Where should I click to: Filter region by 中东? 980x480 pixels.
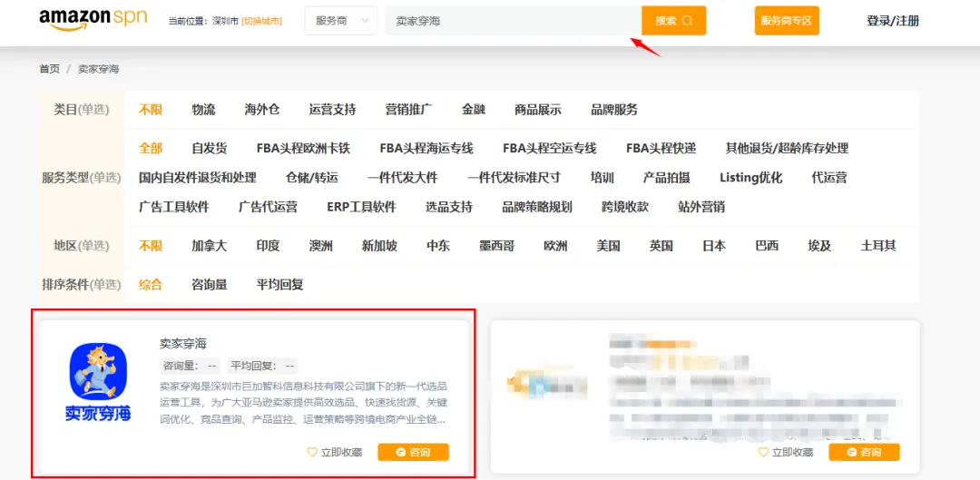pyautogui.click(x=438, y=246)
